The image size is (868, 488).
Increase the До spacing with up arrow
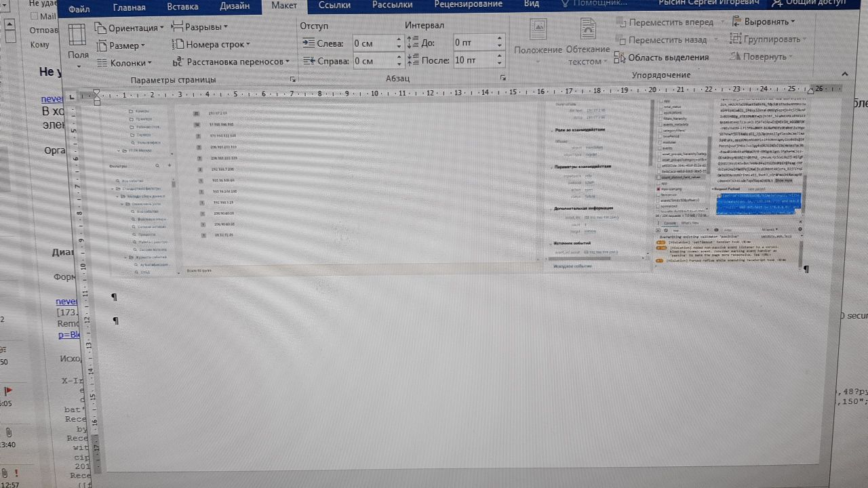[500, 38]
